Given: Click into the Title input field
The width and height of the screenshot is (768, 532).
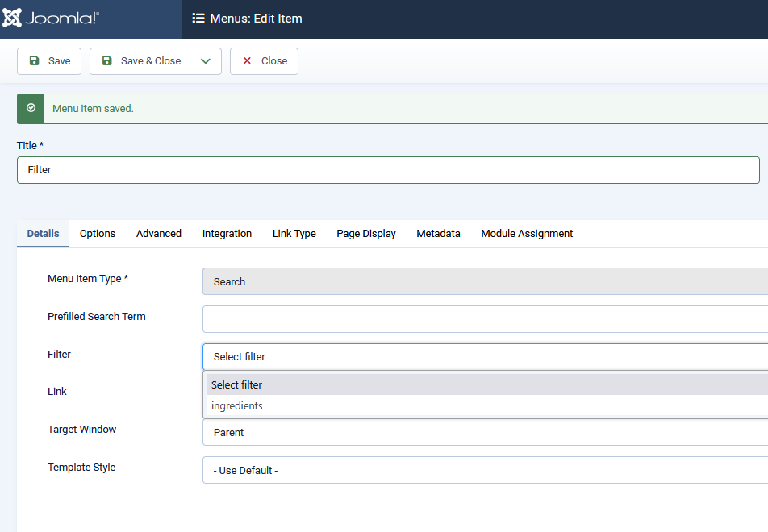Looking at the screenshot, I should click(387, 170).
